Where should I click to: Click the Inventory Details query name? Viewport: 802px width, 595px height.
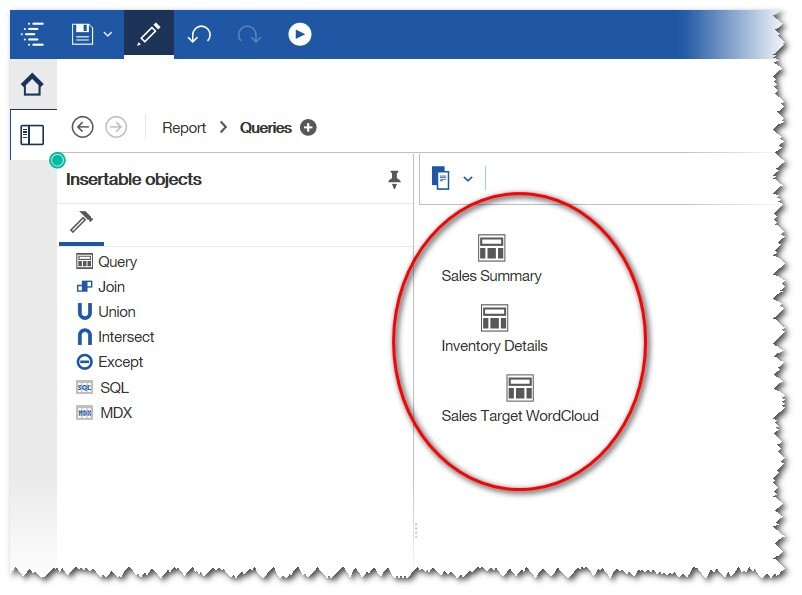494,346
